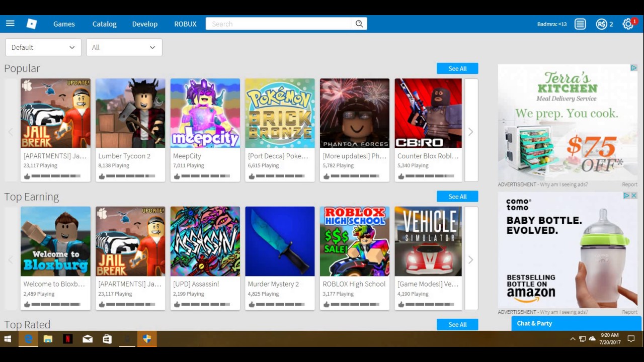
Task: Click the Edge browser taskbar icon
Action: [x=28, y=339]
